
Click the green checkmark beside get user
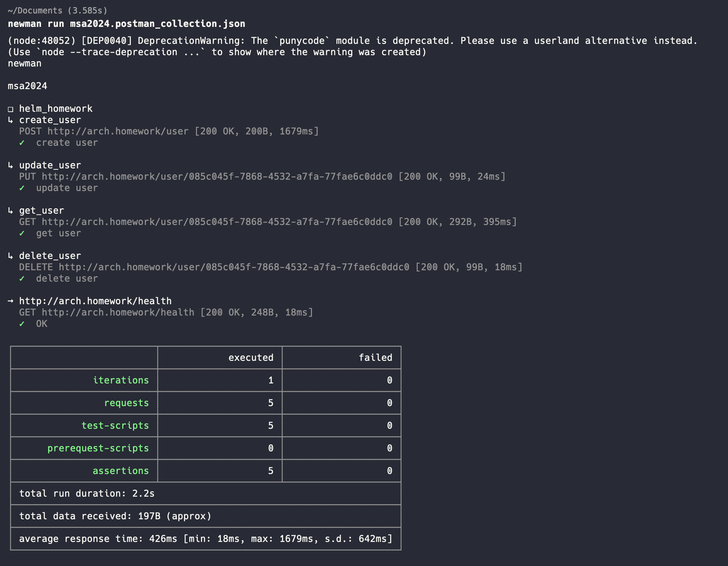point(22,233)
